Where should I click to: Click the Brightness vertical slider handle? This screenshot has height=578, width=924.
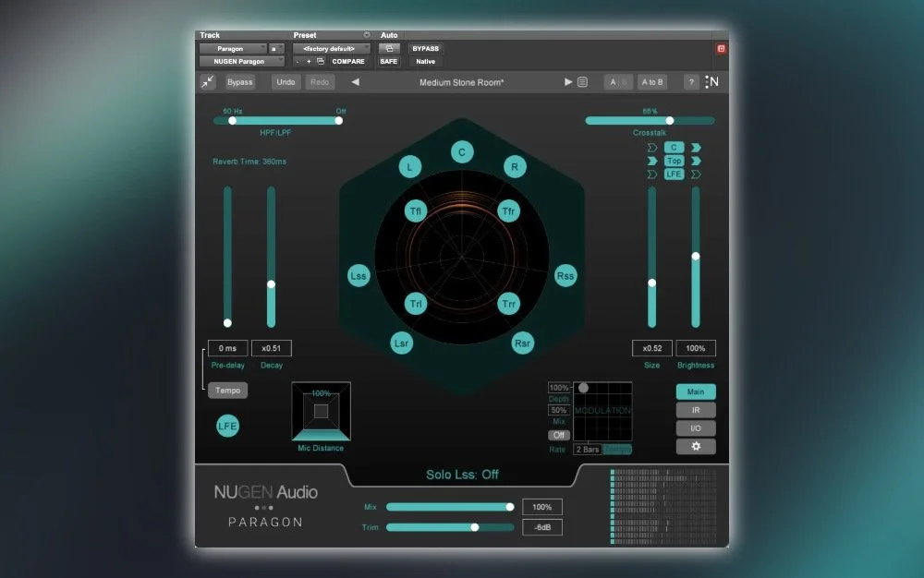pos(696,256)
